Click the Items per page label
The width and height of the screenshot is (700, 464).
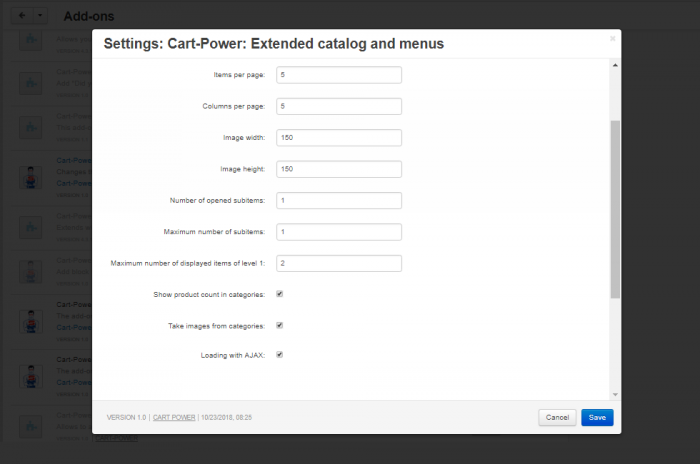[x=239, y=75]
